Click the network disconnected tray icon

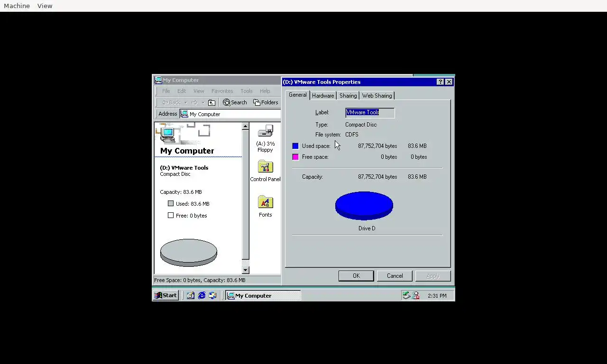pos(416,295)
